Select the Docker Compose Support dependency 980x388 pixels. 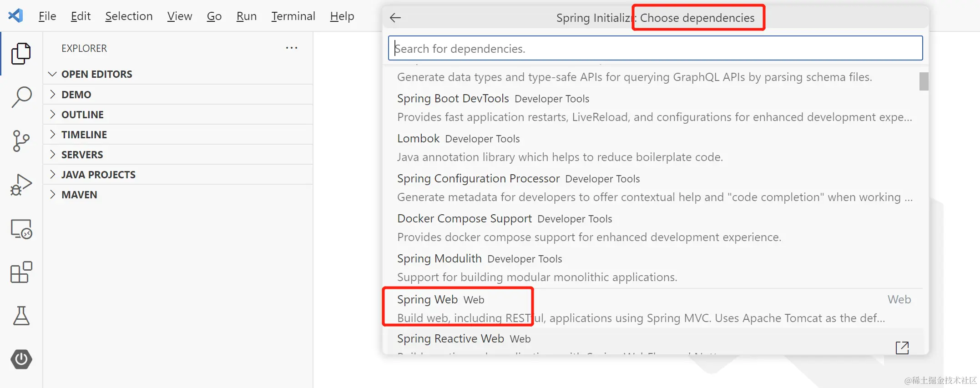click(655, 228)
